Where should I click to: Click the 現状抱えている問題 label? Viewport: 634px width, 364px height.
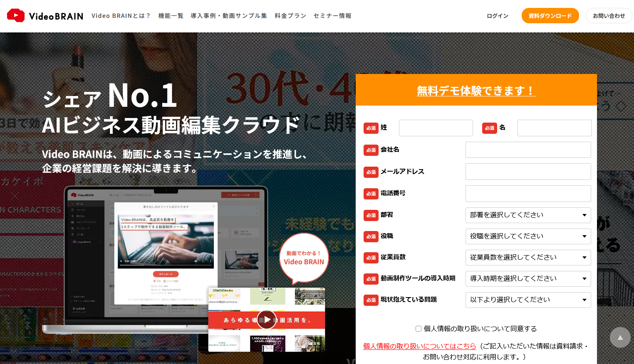point(409,300)
